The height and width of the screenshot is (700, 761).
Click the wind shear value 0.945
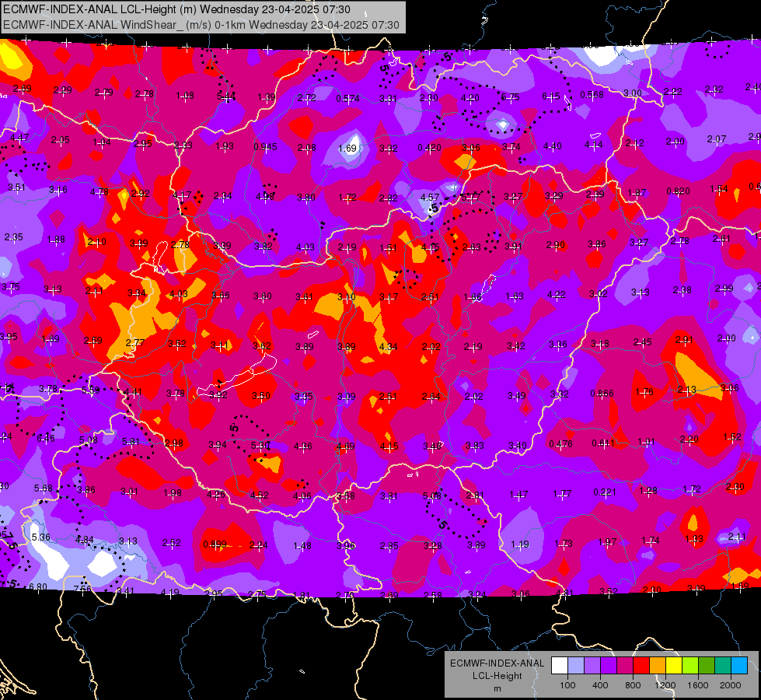pyautogui.click(x=266, y=147)
